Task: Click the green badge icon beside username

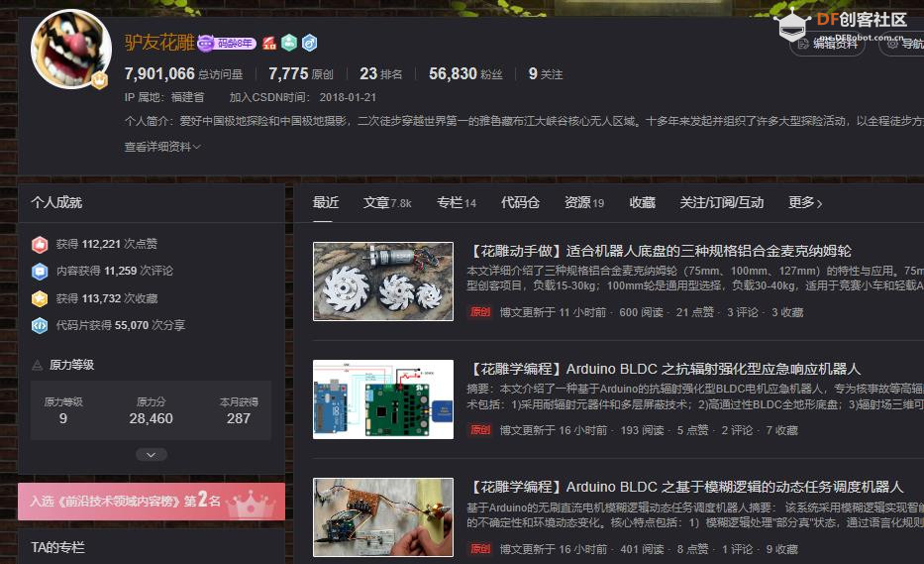Action: point(289,43)
